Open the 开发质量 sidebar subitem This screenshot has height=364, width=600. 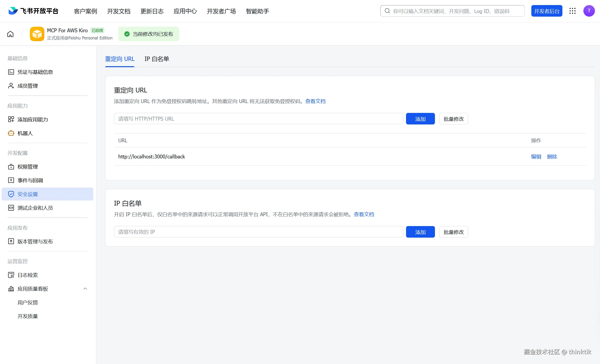click(x=28, y=316)
